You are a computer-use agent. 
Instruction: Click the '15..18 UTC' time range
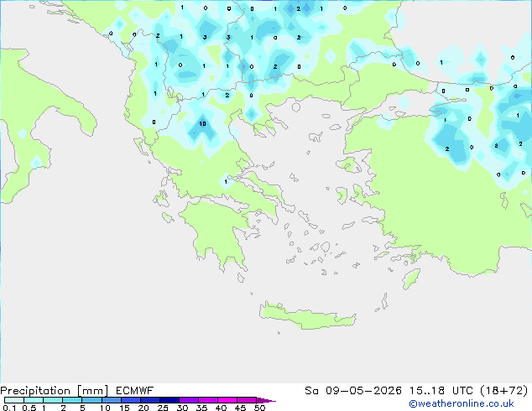(x=441, y=391)
